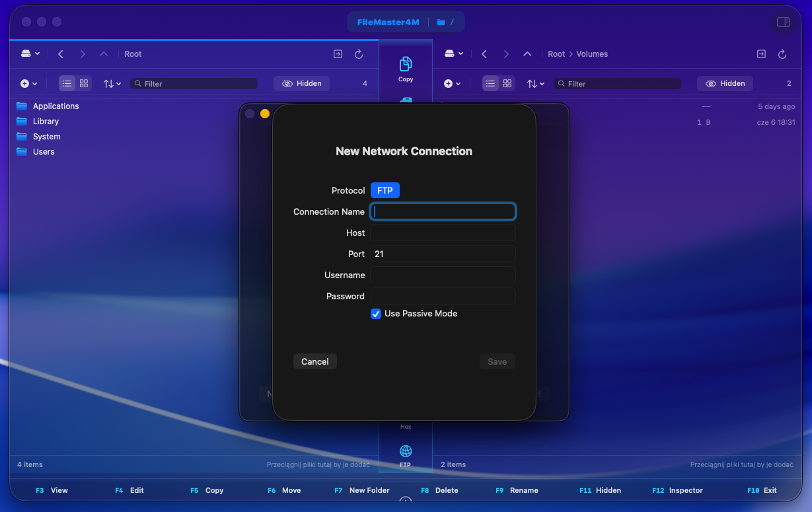Click the Port field showing 21
The height and width of the screenshot is (512, 812).
pyautogui.click(x=443, y=254)
